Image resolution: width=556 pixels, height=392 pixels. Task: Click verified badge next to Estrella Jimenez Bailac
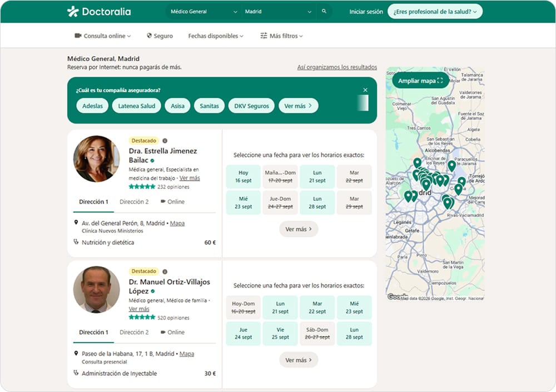point(152,161)
